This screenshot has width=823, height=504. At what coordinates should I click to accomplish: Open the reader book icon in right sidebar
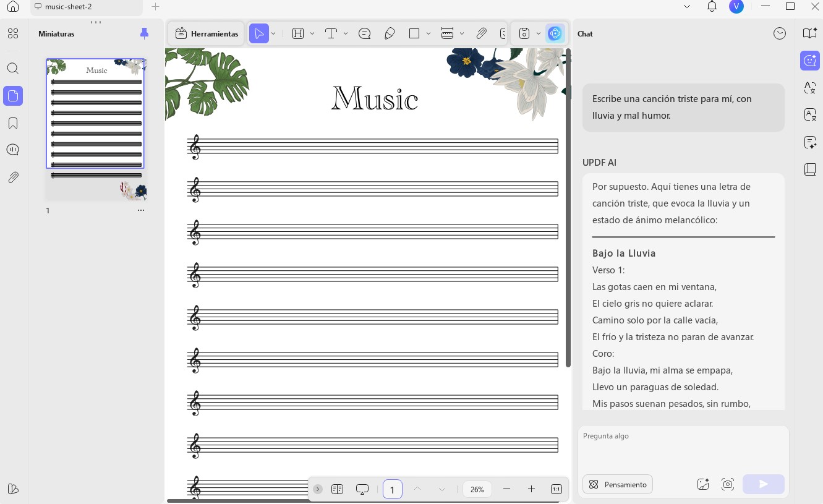(x=810, y=33)
